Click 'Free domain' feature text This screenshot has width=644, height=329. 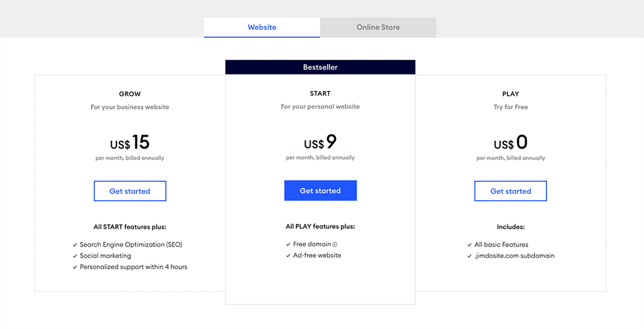coord(312,244)
